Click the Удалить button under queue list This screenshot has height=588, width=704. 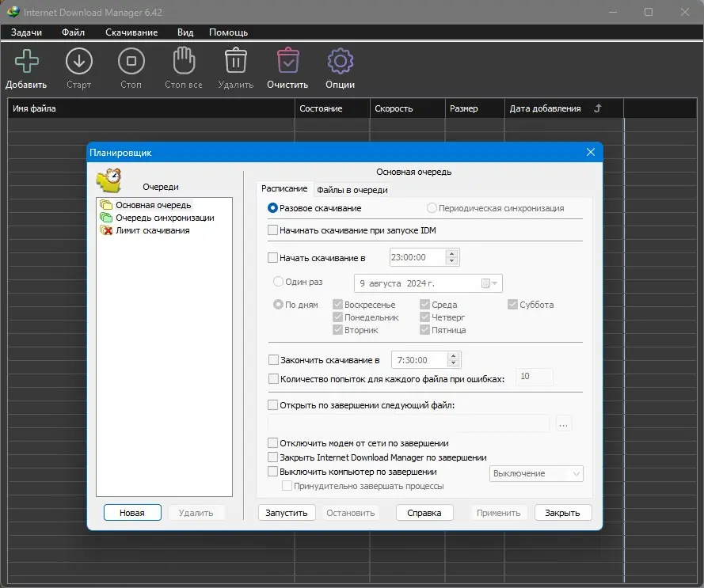(196, 513)
